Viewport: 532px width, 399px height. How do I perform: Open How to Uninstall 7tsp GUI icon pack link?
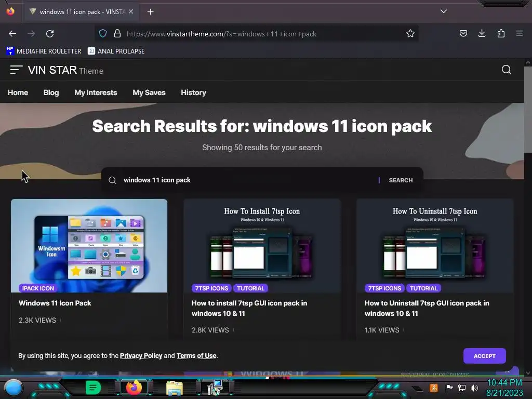(427, 309)
